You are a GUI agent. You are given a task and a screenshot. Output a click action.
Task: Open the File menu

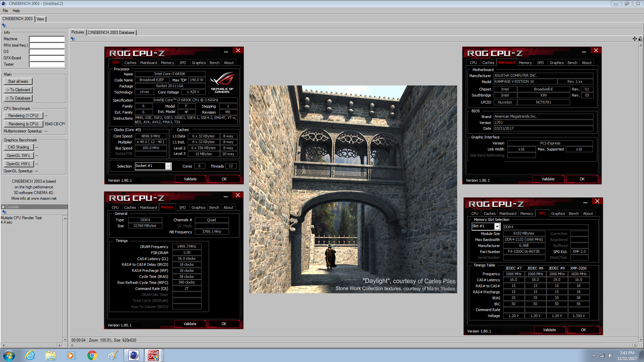click(x=5, y=11)
